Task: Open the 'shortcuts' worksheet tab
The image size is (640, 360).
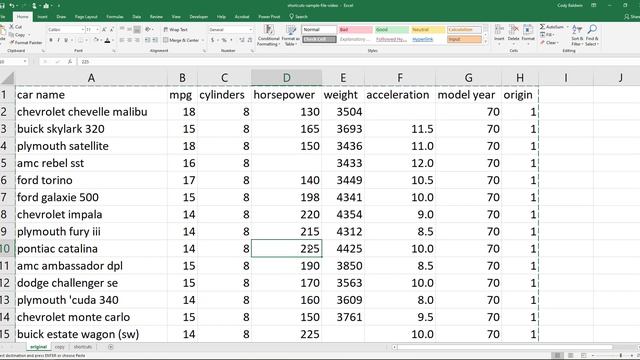Action: [x=83, y=347]
